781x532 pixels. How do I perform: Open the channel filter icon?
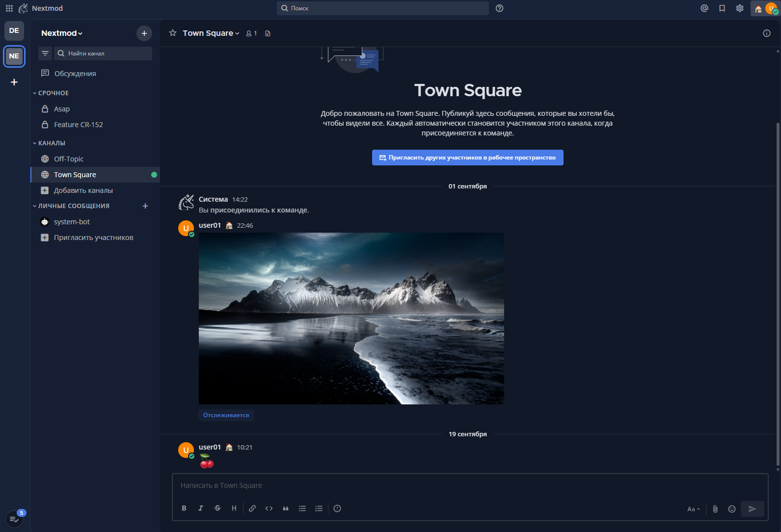45,53
